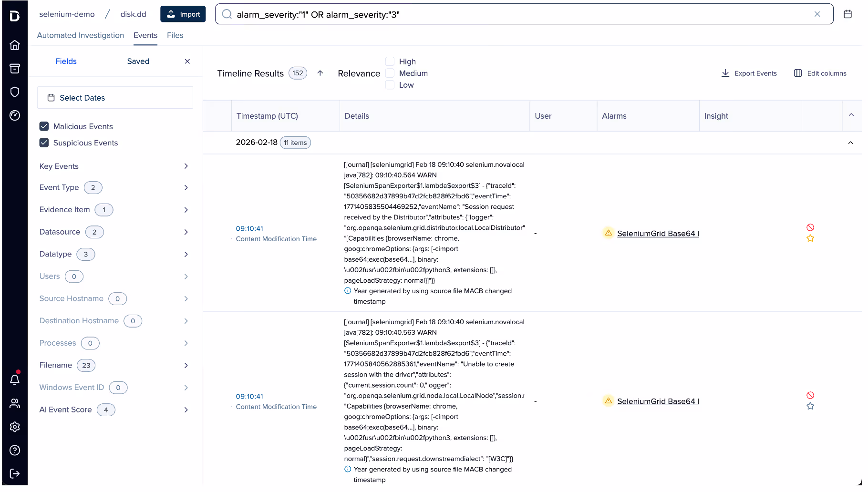Collapse the 2026-02-18 date group
The image size is (868, 492).
(x=850, y=143)
